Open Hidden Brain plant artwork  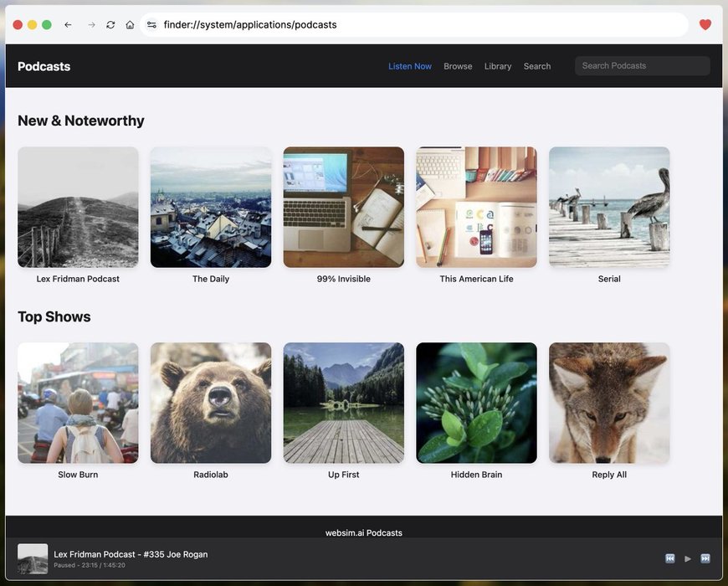pos(476,403)
